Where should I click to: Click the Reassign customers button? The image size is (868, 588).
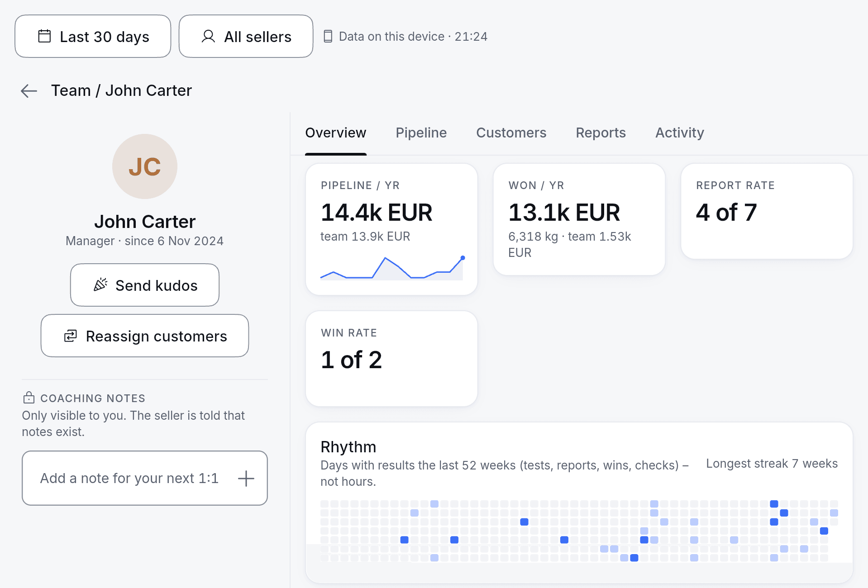145,336
